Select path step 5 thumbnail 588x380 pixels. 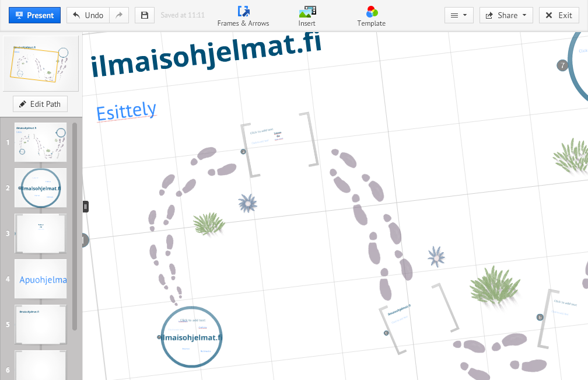pos(40,325)
